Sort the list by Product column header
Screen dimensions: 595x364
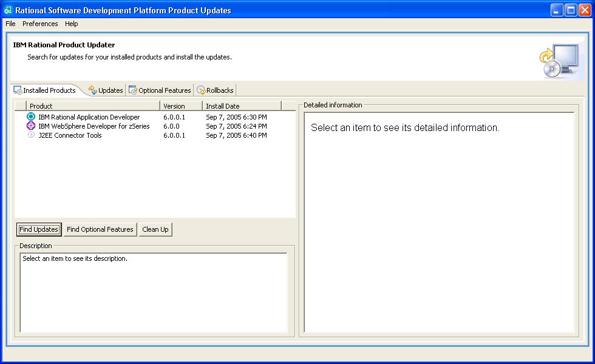pyautogui.click(x=91, y=106)
